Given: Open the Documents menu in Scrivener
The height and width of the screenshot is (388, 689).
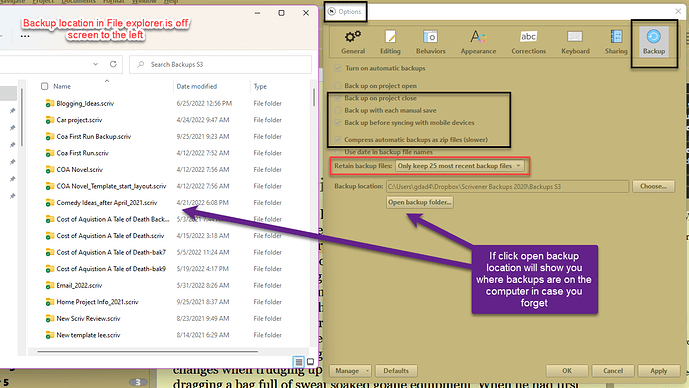Looking at the screenshot, I should [x=79, y=2].
